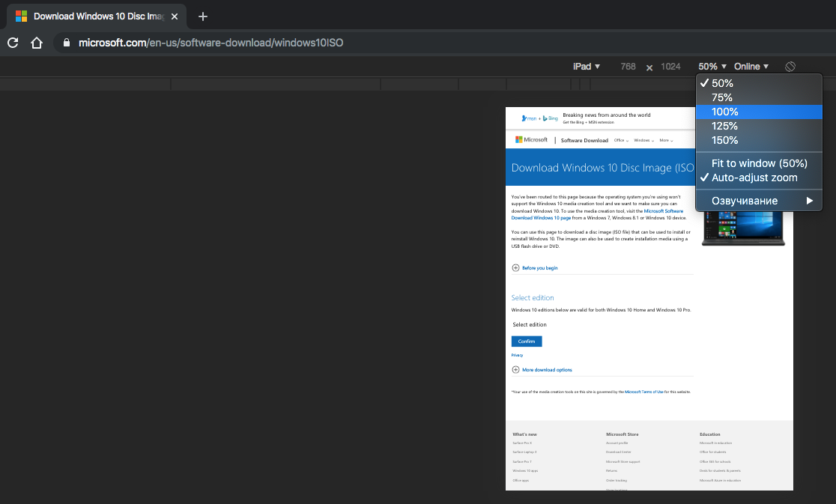Choose 125% zoom in the menu
This screenshot has width=836, height=504.
[759, 127]
